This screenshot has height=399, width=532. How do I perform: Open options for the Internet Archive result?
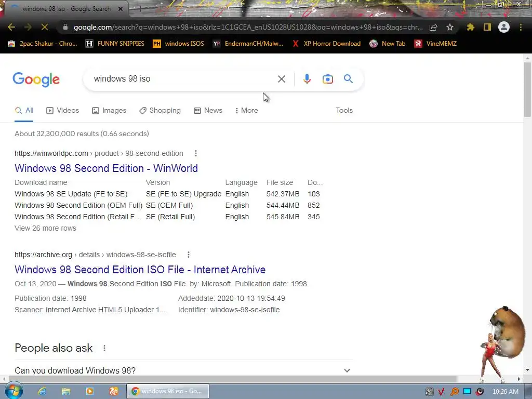click(x=189, y=255)
